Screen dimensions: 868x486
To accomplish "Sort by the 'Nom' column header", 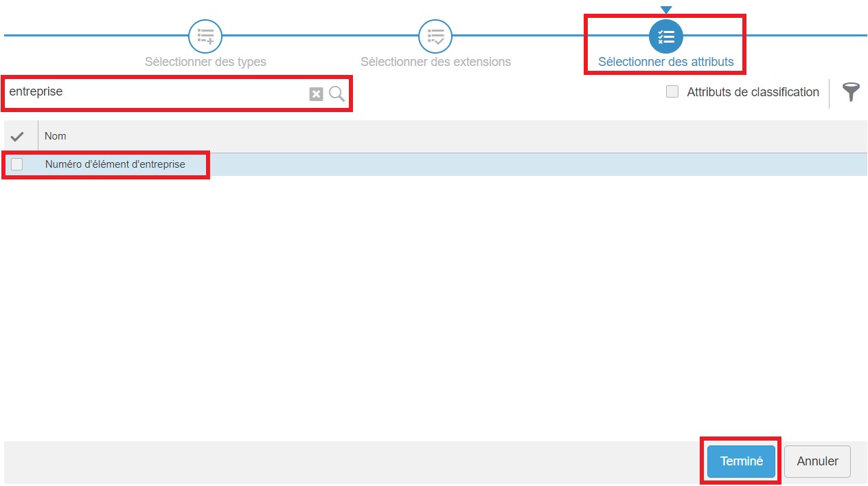I will [x=56, y=136].
